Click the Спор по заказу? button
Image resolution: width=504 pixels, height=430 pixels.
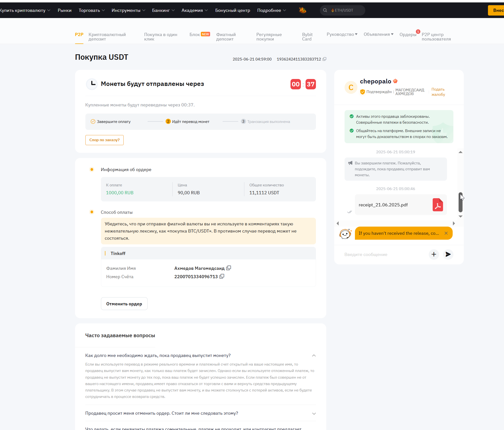point(104,140)
